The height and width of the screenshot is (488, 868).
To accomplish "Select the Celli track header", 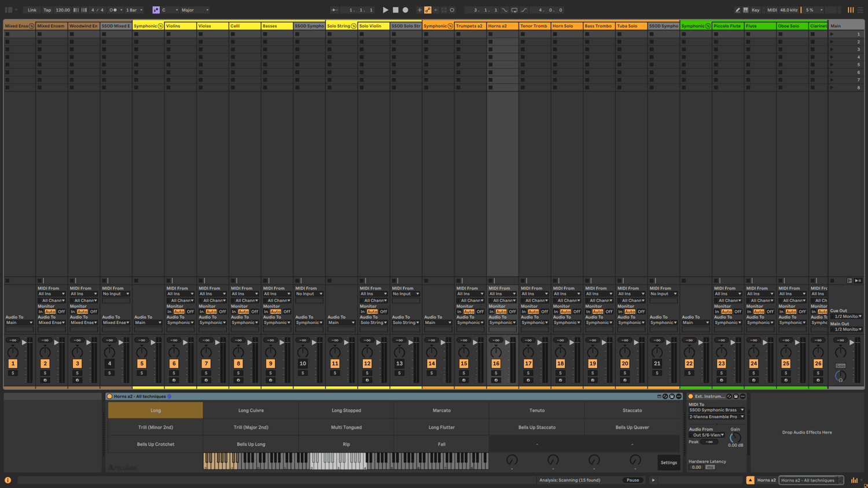I will click(x=245, y=26).
